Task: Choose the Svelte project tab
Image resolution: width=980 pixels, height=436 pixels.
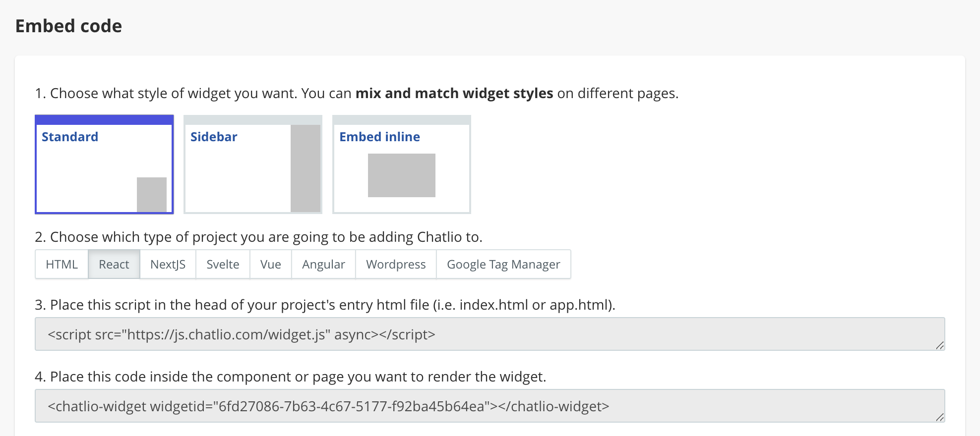Action: click(x=223, y=265)
